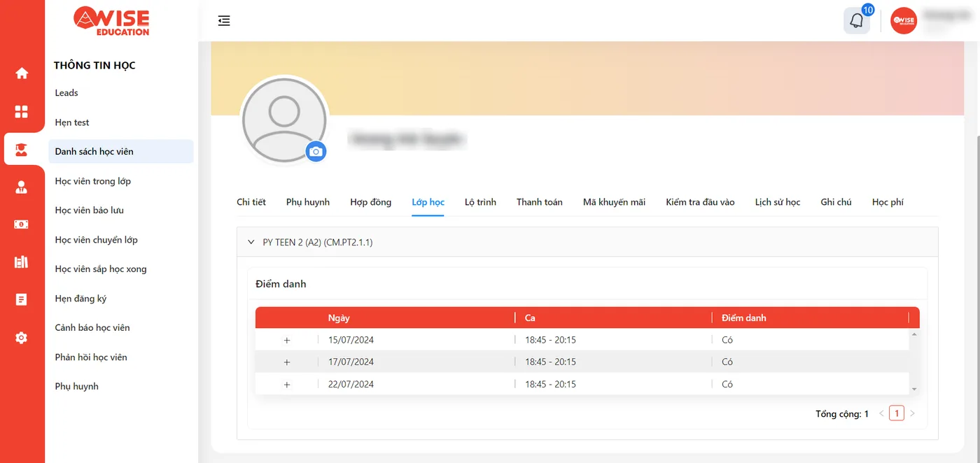This screenshot has height=463, width=980.
Task: Switch to the Hợp đồng tab
Action: tap(371, 202)
